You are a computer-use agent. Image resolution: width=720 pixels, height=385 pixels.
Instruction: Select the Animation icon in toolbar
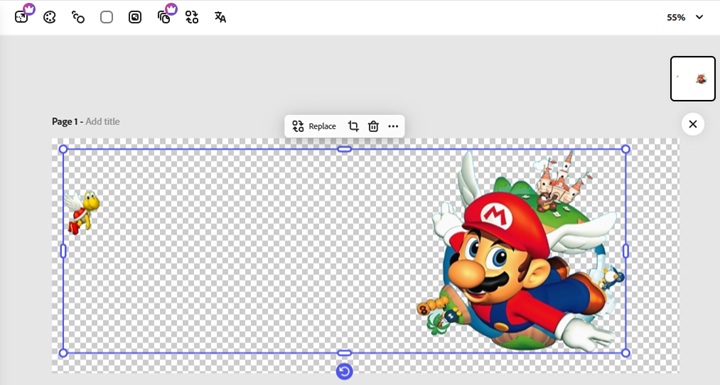pos(78,17)
